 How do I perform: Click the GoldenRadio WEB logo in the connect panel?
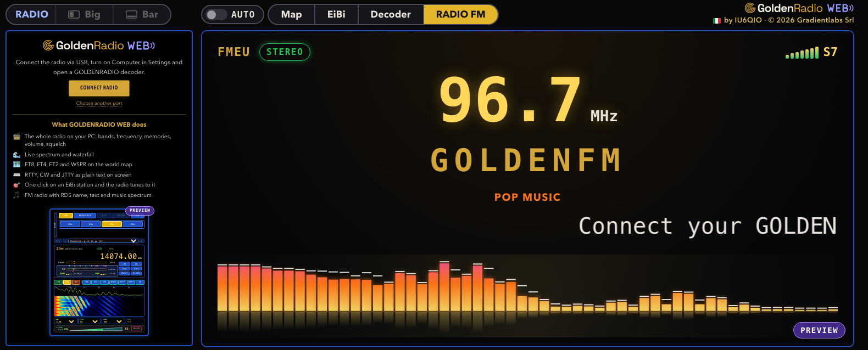tap(99, 46)
